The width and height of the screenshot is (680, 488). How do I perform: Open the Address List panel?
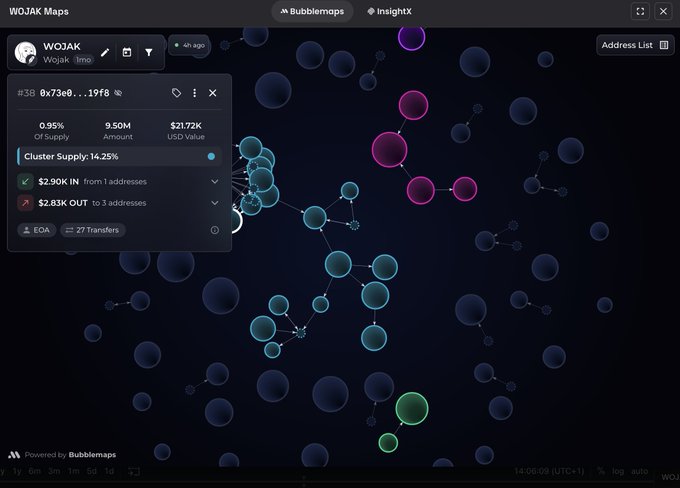pyautogui.click(x=635, y=45)
